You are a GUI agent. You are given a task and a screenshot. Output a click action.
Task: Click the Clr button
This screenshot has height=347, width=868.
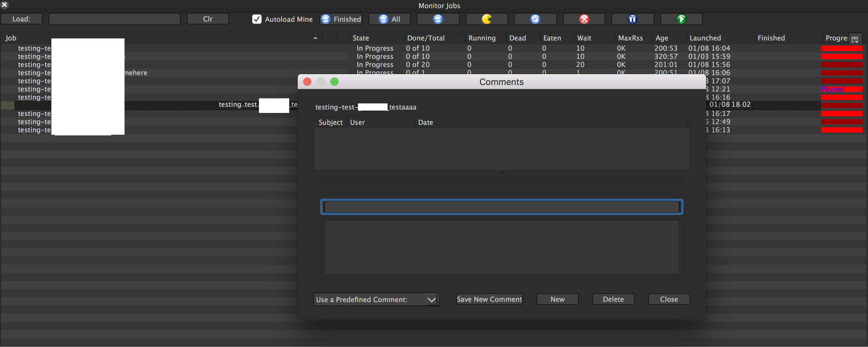click(x=208, y=19)
